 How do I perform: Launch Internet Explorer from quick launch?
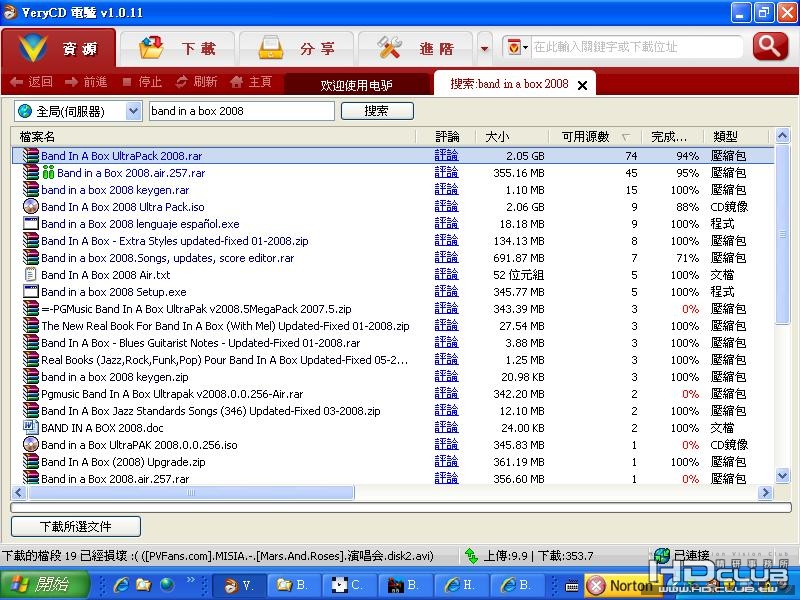point(121,585)
